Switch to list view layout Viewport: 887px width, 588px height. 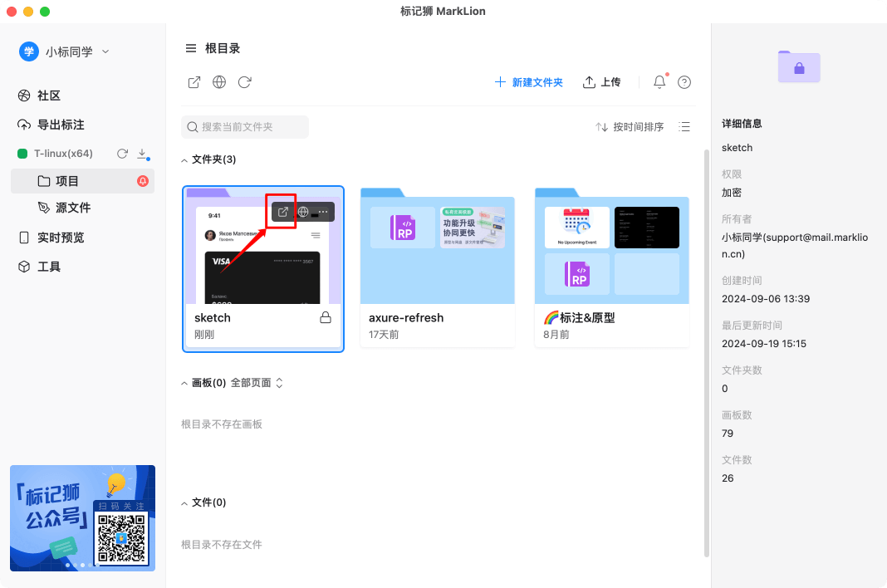684,126
